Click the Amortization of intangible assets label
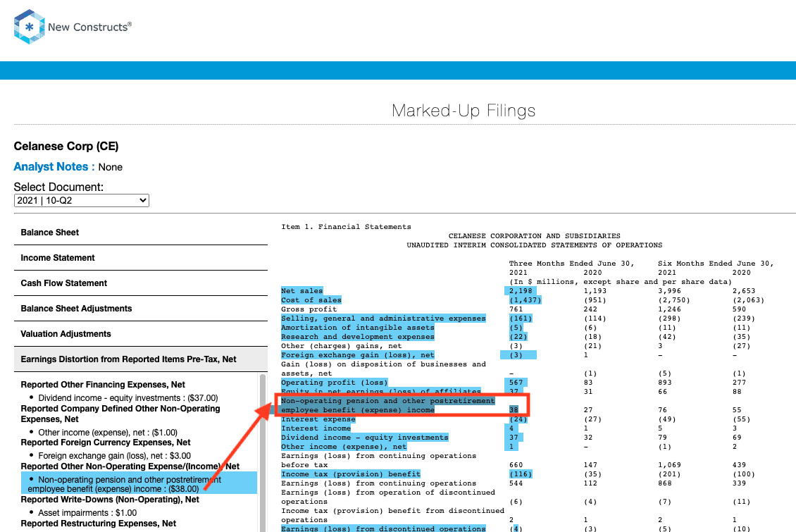 point(357,328)
